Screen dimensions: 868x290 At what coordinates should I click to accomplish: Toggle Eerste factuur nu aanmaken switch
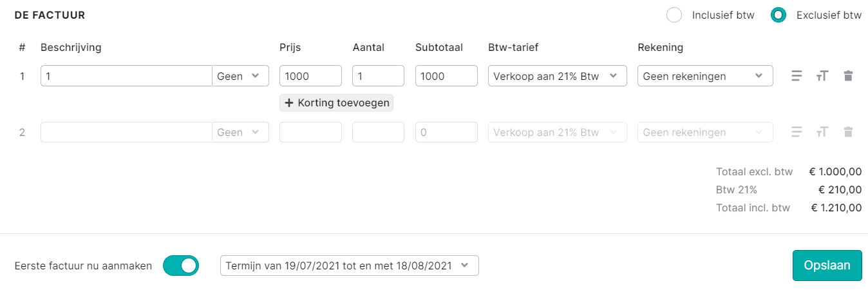(x=181, y=266)
